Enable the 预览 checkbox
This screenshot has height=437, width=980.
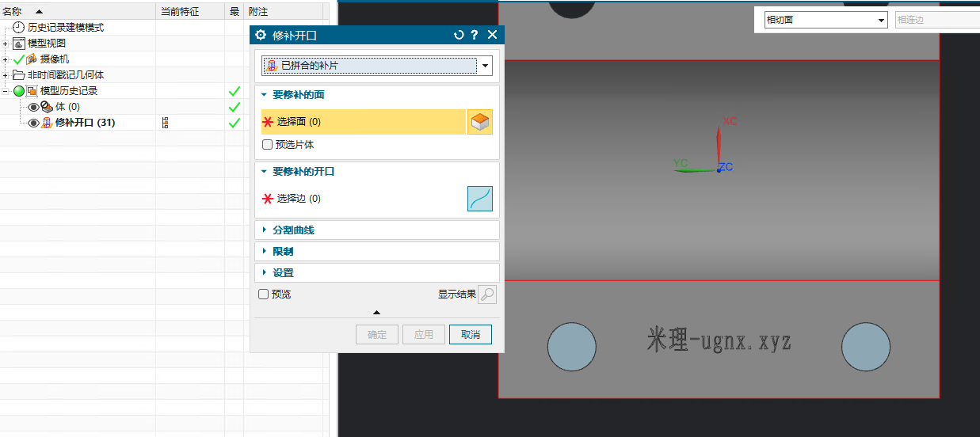(264, 294)
